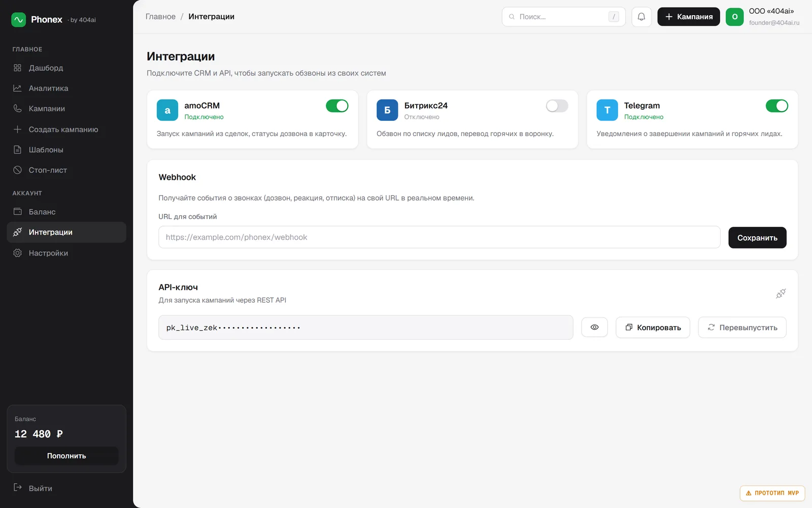Click the Стоп-лист ban icon
812x508 pixels.
click(17, 170)
